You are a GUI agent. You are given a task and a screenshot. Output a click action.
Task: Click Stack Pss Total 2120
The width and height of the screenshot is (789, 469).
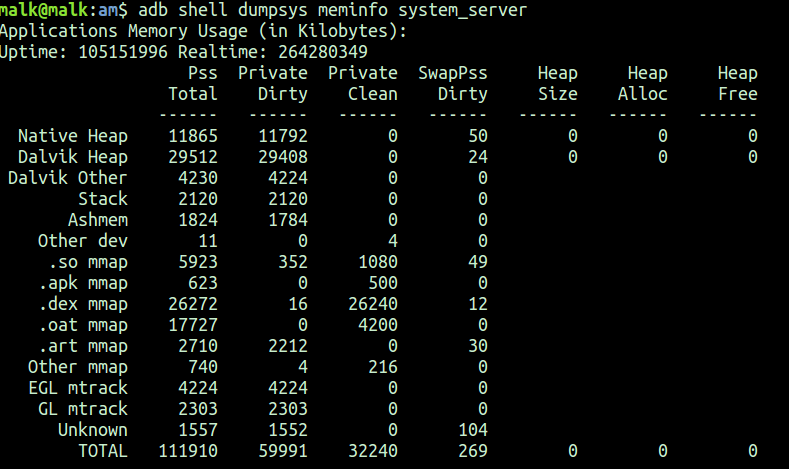(198, 199)
